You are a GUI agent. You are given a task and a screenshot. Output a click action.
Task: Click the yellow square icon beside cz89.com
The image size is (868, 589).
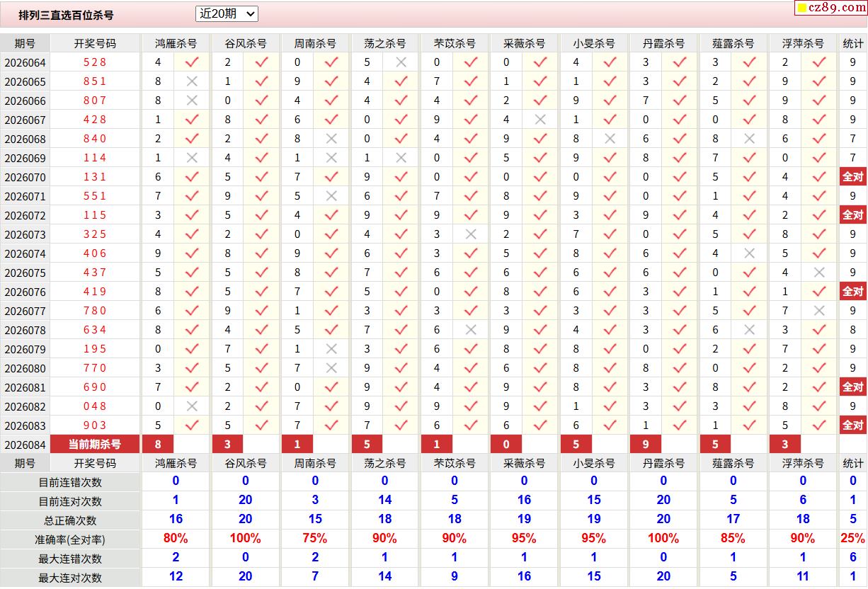[802, 8]
